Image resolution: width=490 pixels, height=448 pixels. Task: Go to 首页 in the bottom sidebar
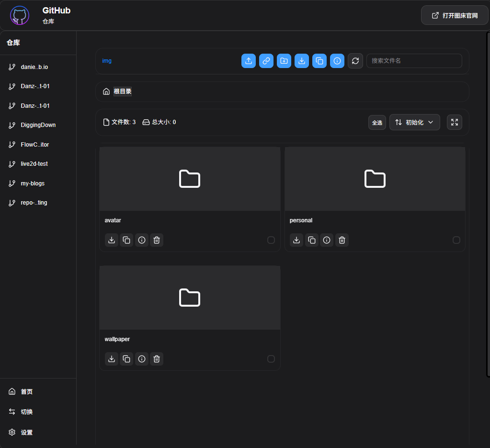click(26, 391)
